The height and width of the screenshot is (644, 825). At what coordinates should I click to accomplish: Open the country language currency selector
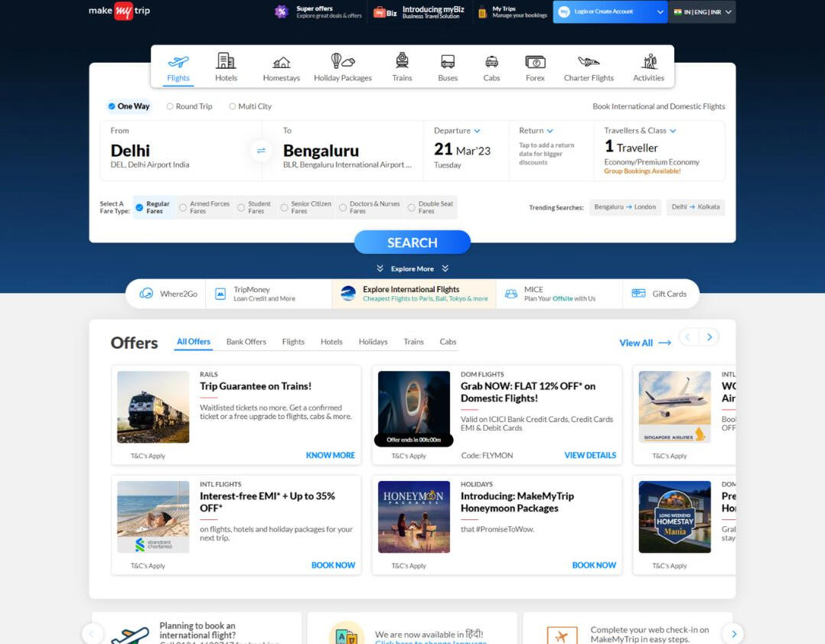(702, 12)
